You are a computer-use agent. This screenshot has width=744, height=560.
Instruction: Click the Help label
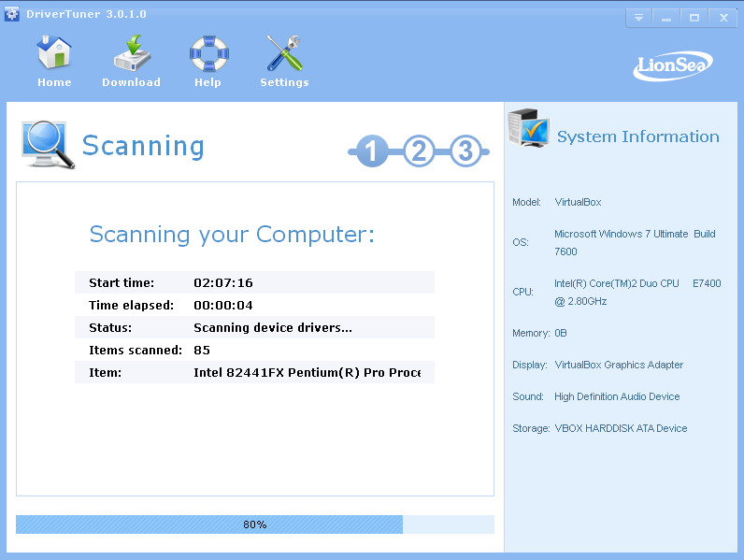click(207, 82)
